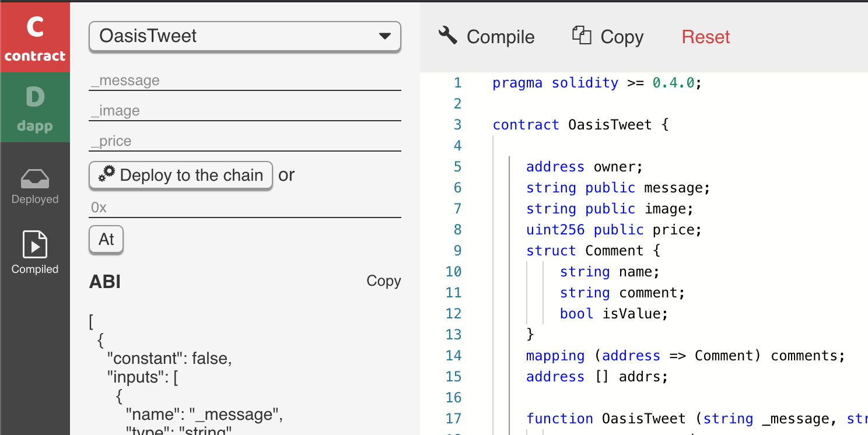The height and width of the screenshot is (435, 868).
Task: Reset the editor code
Action: click(x=706, y=37)
